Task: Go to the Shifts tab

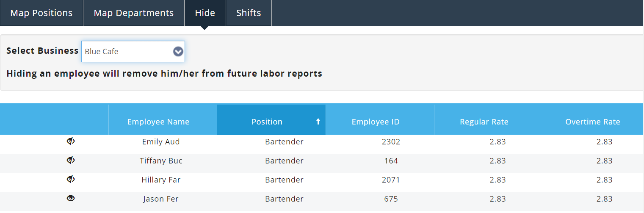Action: pyautogui.click(x=249, y=13)
